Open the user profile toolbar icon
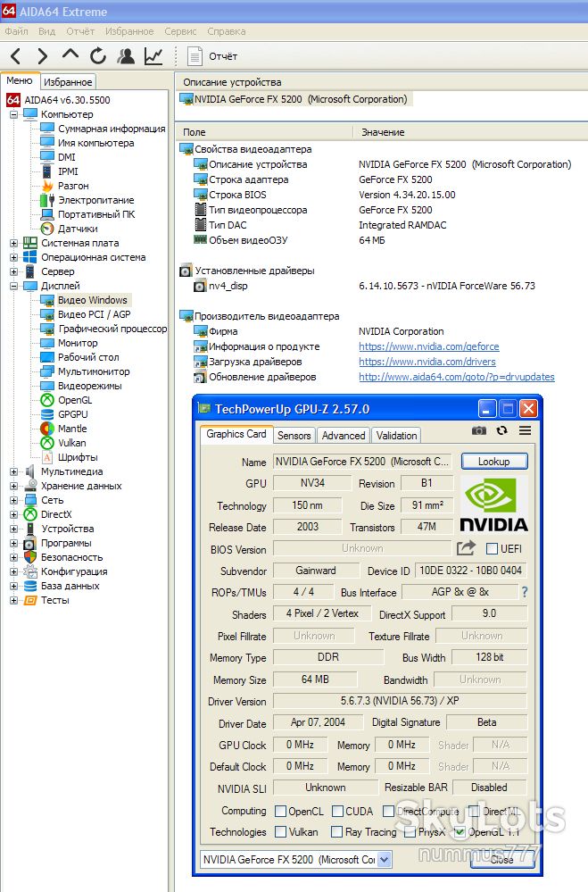This screenshot has width=588, height=892. [126, 55]
